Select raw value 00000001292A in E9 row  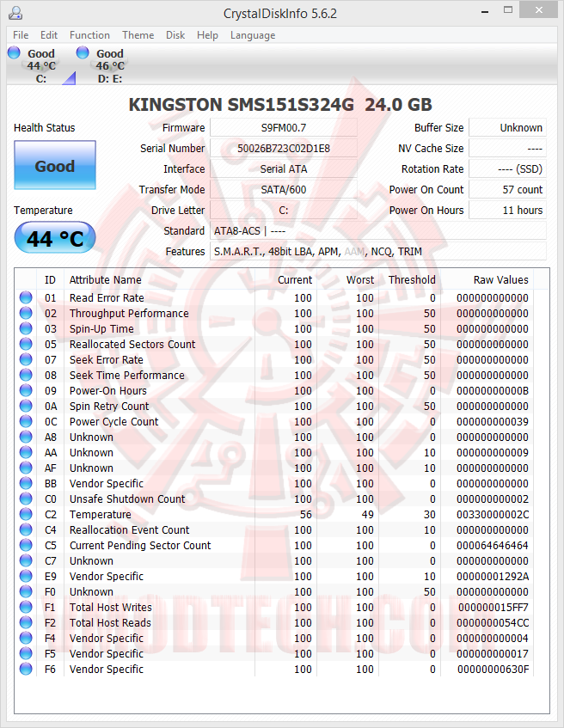pos(493,576)
